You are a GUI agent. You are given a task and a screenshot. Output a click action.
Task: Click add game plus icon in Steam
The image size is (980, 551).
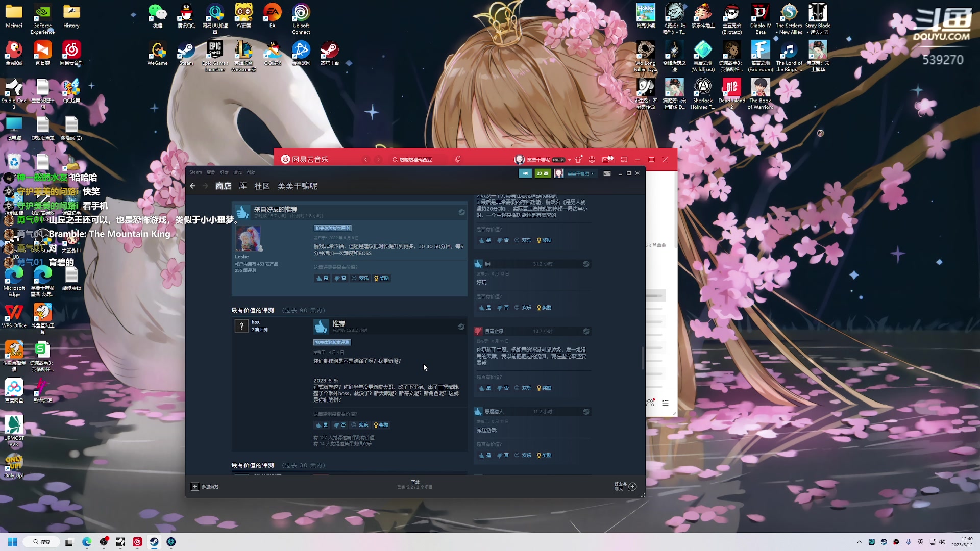195,487
